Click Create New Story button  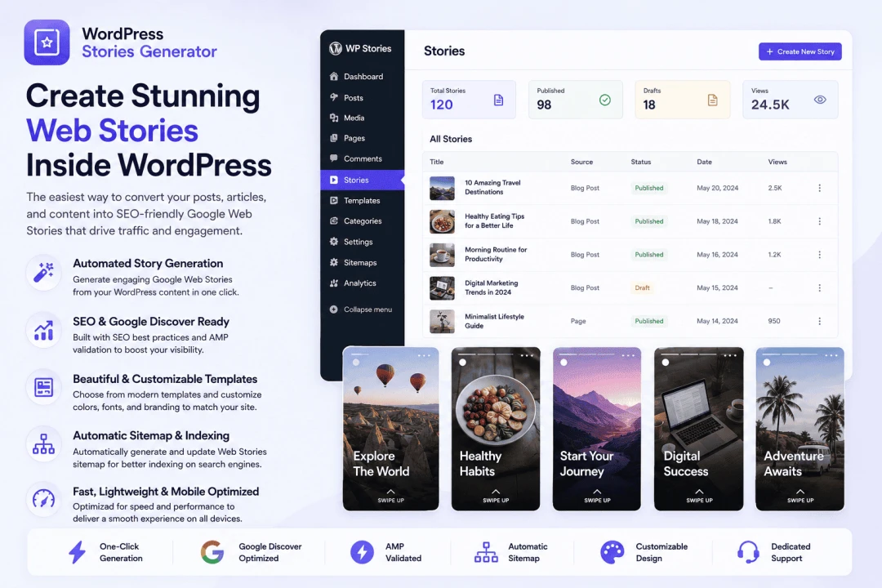click(800, 51)
